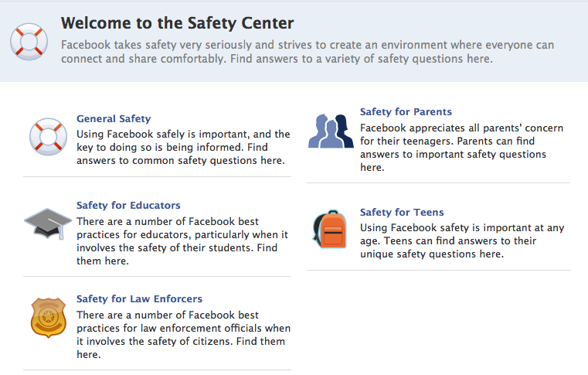Click the header text about Facebook safety

click(308, 52)
